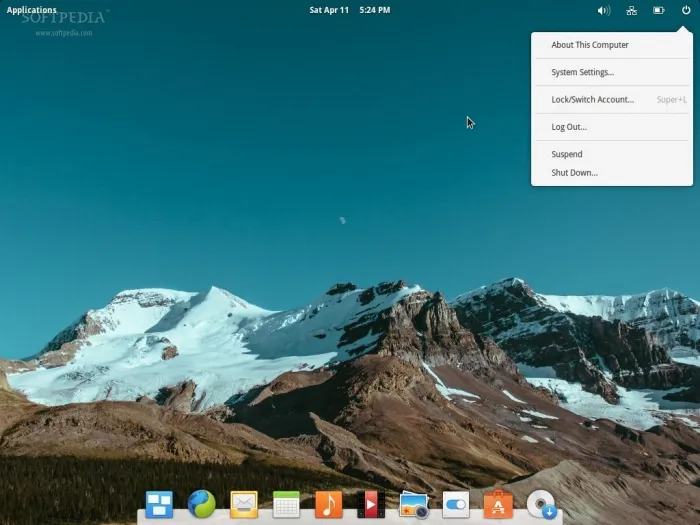The height and width of the screenshot is (525, 700).
Task: Launch the Music app with note icon
Action: coord(328,504)
